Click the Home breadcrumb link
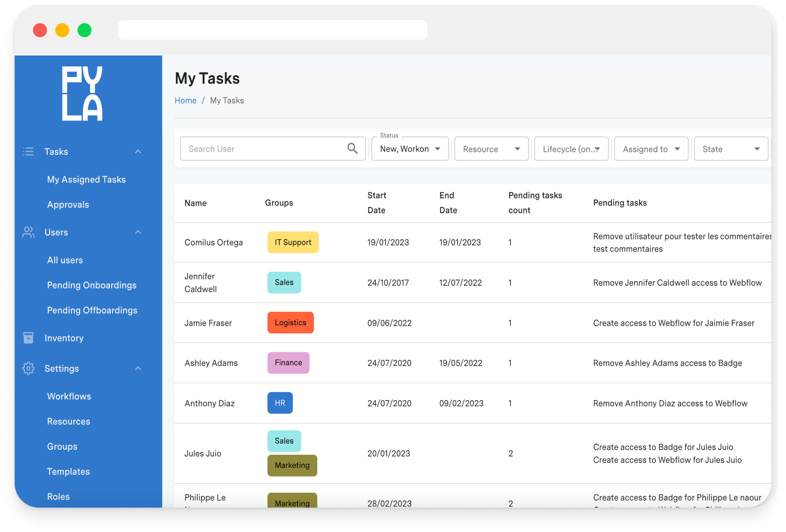This screenshot has height=532, width=786. 185,100
